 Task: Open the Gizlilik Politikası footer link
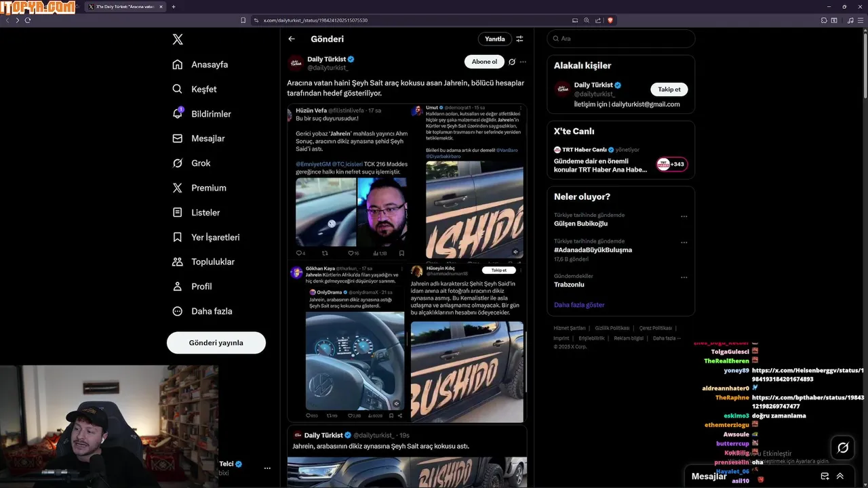(x=612, y=328)
